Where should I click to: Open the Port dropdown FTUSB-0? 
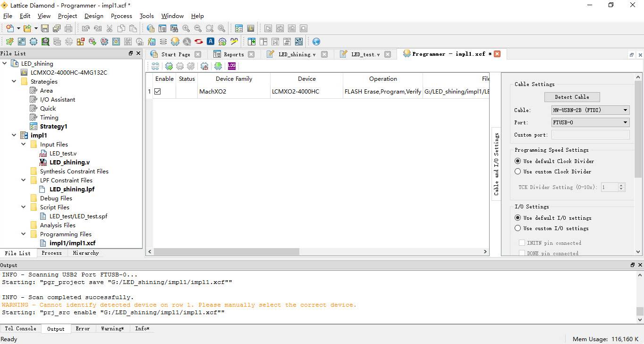click(x=591, y=122)
